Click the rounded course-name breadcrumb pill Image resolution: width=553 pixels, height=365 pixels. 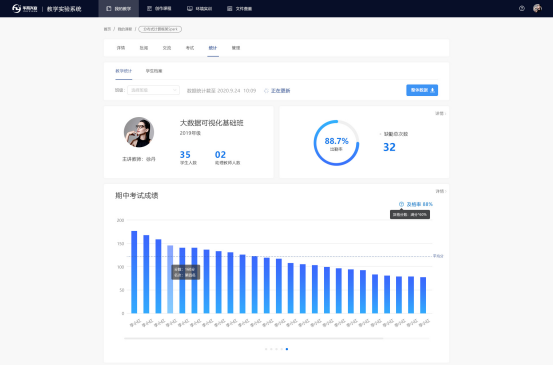click(160, 29)
